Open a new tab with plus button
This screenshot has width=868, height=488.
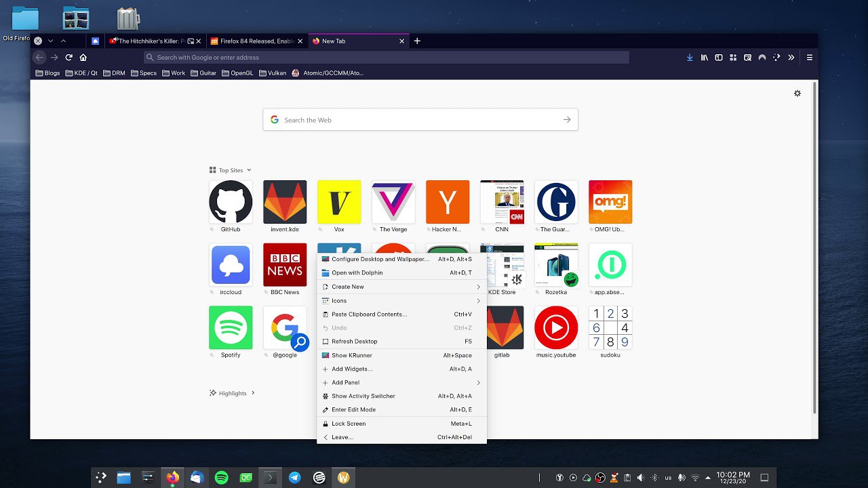click(417, 41)
